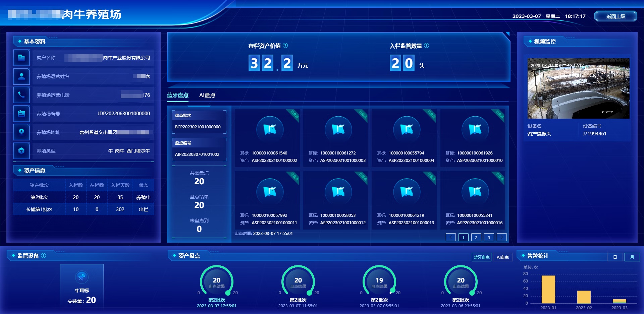
Task: Go to next page of cattle cards
Action: click(501, 237)
